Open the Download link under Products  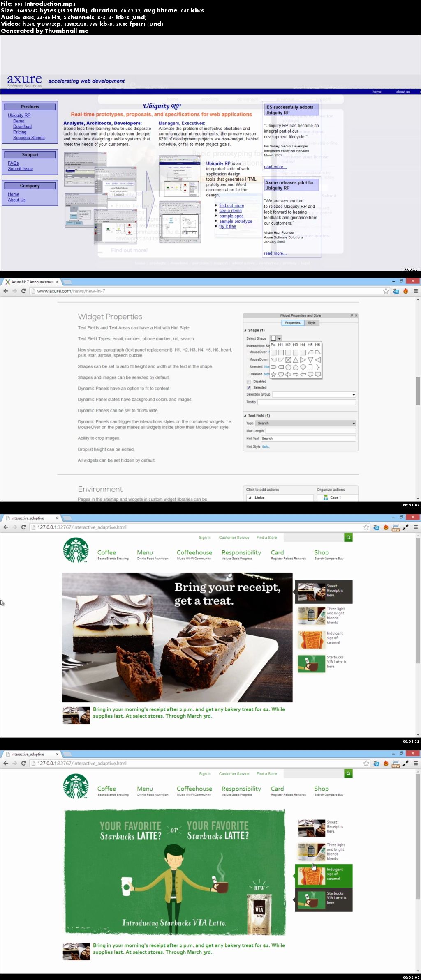22,127
